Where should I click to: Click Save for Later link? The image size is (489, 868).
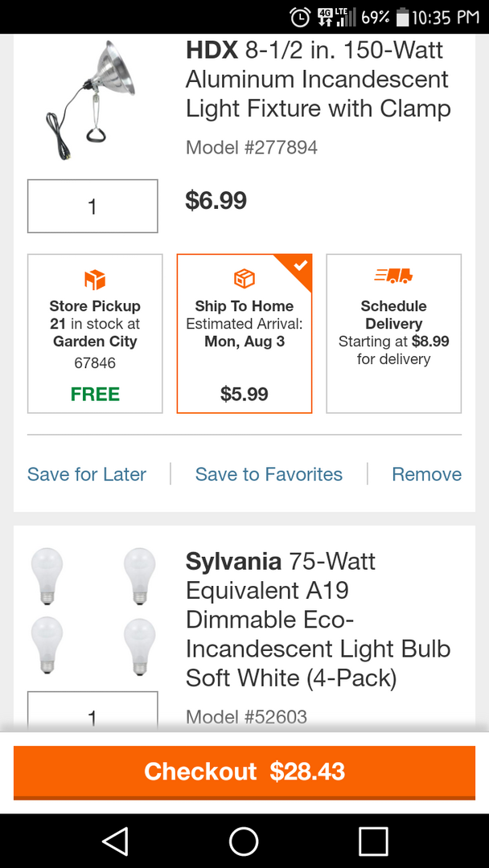(x=87, y=474)
